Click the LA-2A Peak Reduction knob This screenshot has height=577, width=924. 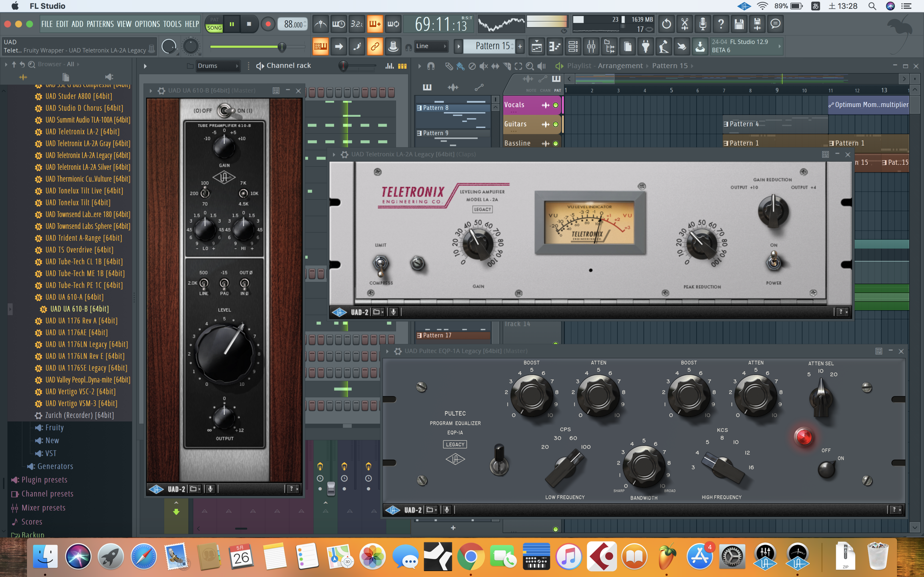click(702, 244)
